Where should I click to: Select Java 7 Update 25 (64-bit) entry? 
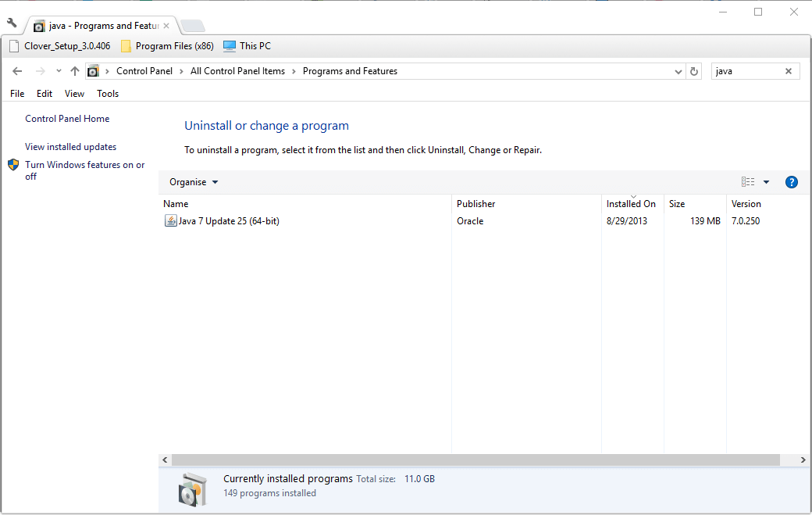pyautogui.click(x=228, y=221)
